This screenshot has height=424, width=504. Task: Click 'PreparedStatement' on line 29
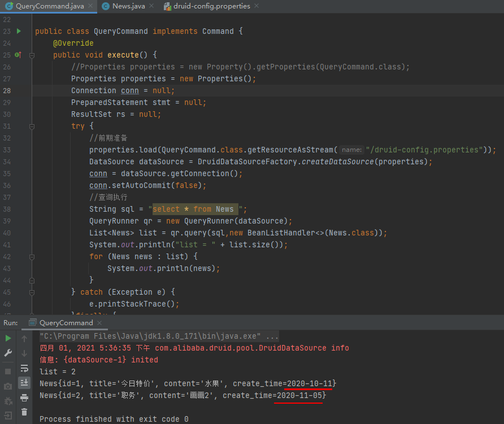(109, 102)
